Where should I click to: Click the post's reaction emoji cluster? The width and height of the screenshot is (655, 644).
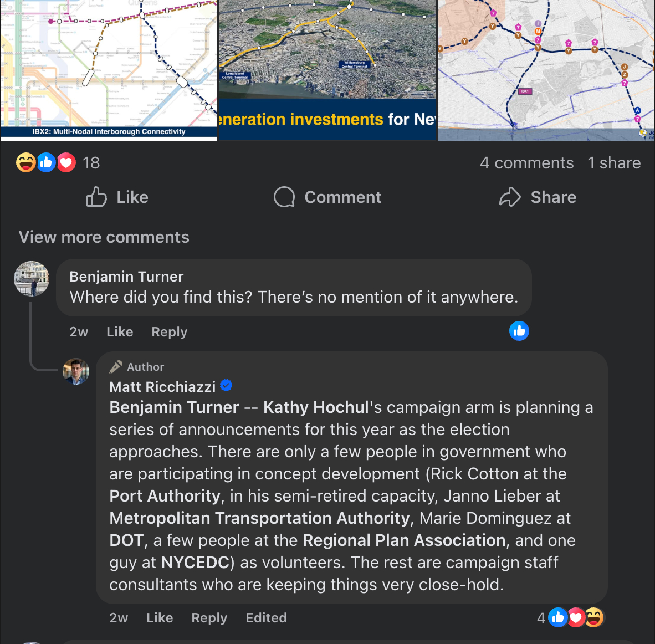tap(46, 162)
